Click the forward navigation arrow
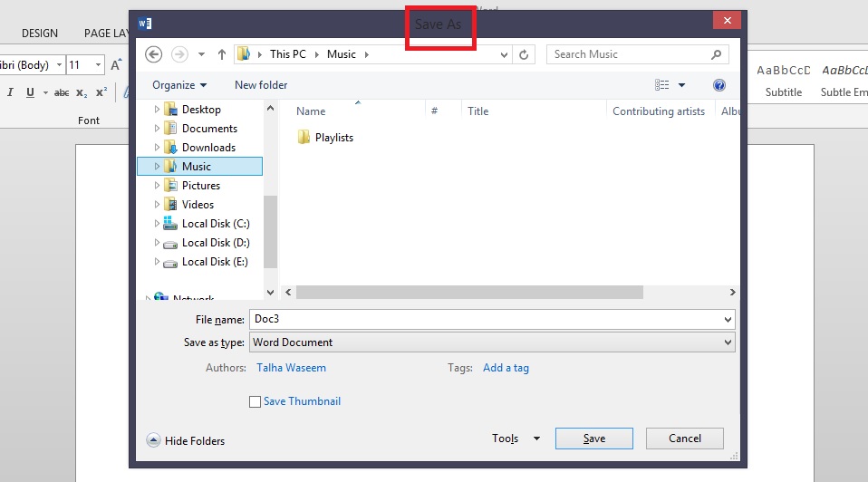The width and height of the screenshot is (868, 482). click(178, 54)
